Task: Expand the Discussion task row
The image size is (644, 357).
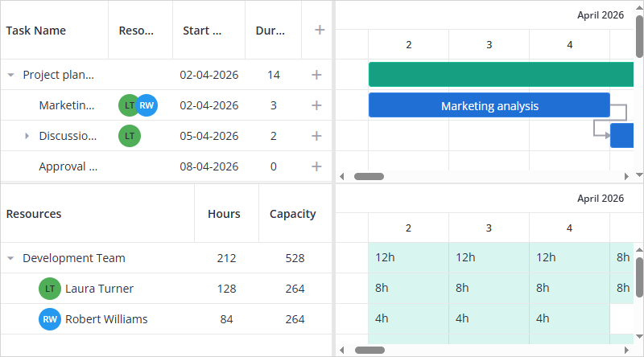Action: click(x=27, y=136)
